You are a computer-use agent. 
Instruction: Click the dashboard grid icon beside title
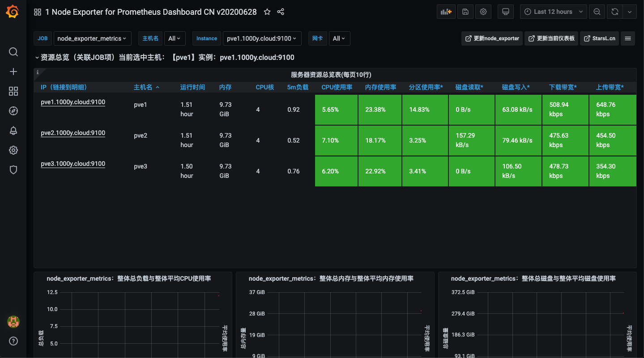pyautogui.click(x=38, y=12)
